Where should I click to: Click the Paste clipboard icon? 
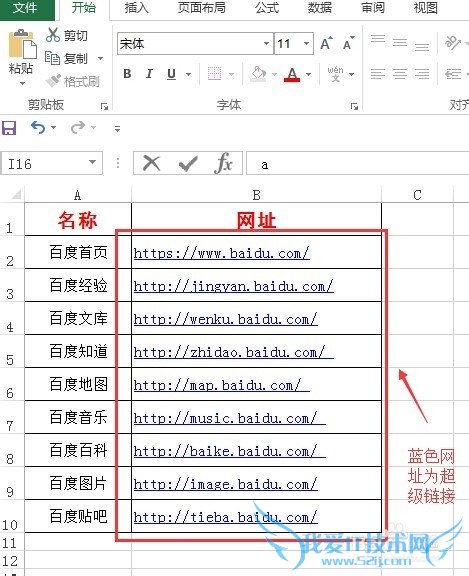22,44
